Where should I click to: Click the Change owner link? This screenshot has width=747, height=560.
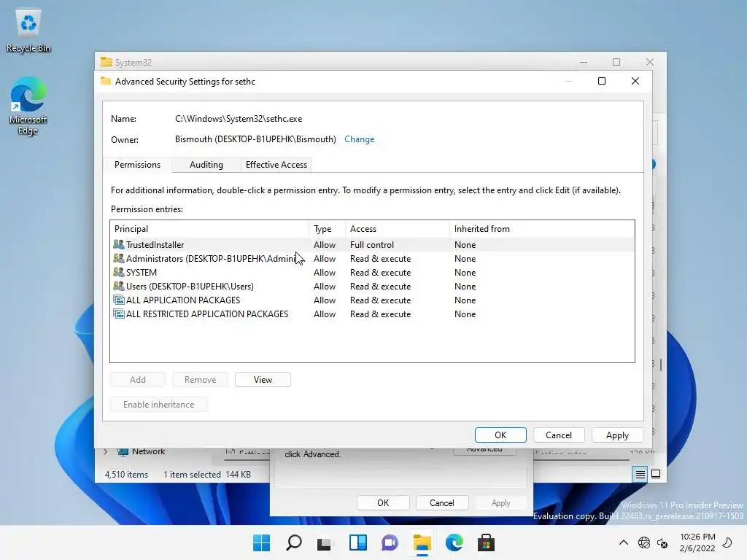(359, 139)
